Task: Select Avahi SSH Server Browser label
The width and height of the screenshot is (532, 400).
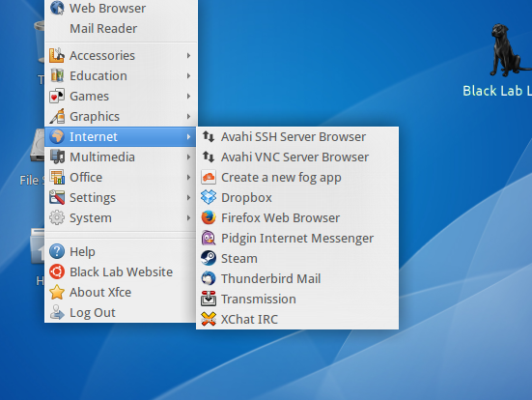Action: point(294,137)
